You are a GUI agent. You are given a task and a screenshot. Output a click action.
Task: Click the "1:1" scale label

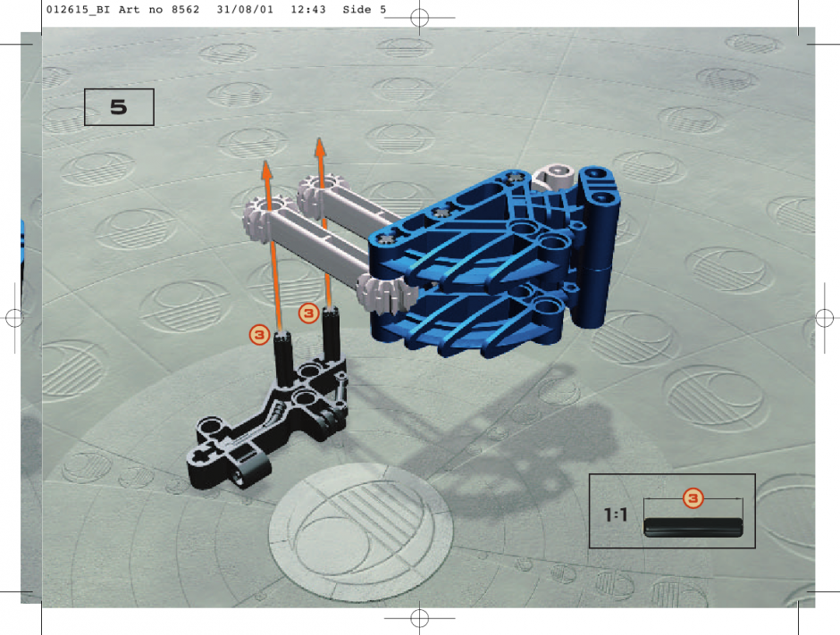click(x=616, y=514)
